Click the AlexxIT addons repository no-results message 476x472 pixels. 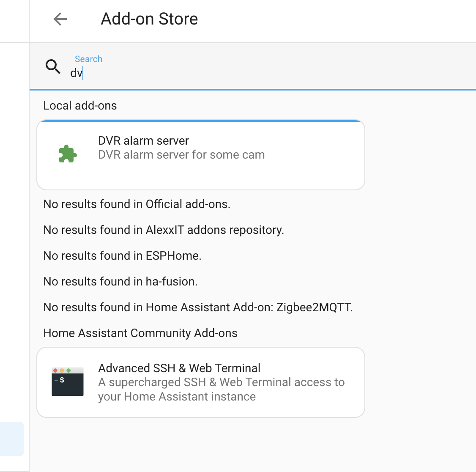[164, 230]
